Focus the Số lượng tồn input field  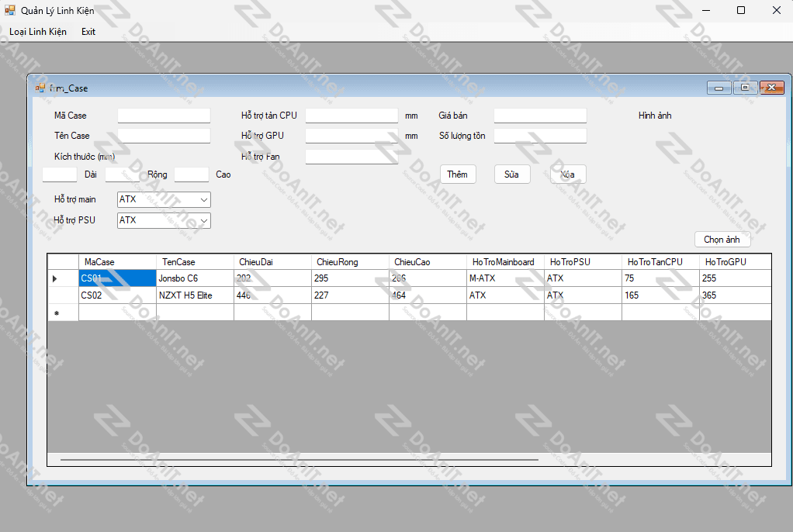540,136
